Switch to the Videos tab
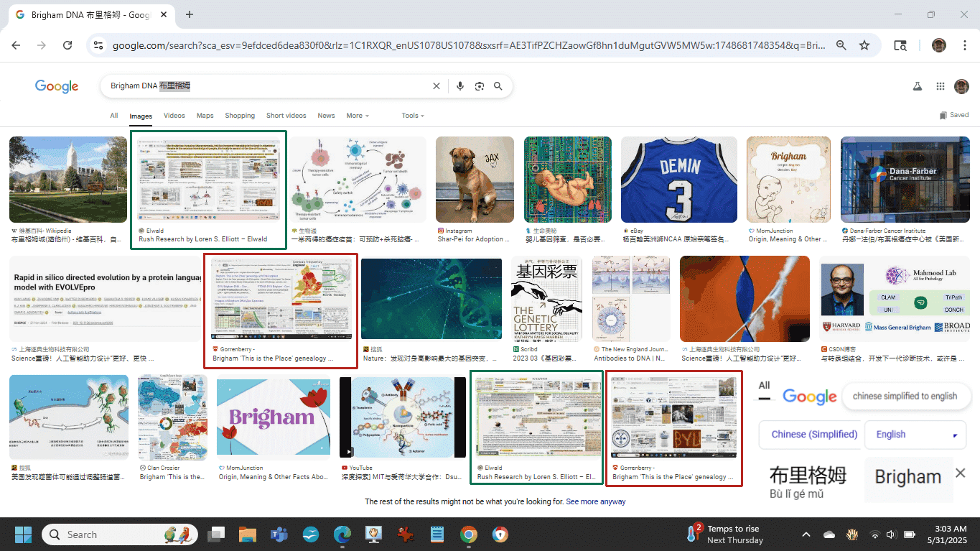Image resolution: width=980 pixels, height=551 pixels. coord(174,116)
